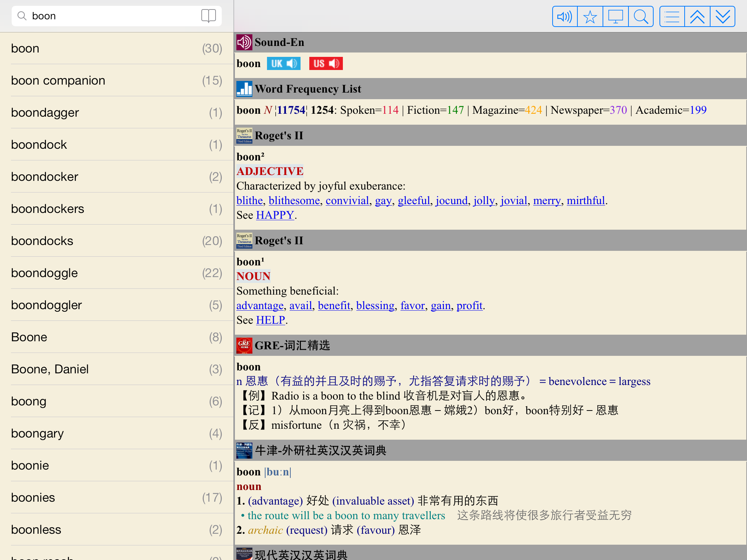The height and width of the screenshot is (560, 747).
Task: Select 'boonie' in the word list
Action: 117,465
